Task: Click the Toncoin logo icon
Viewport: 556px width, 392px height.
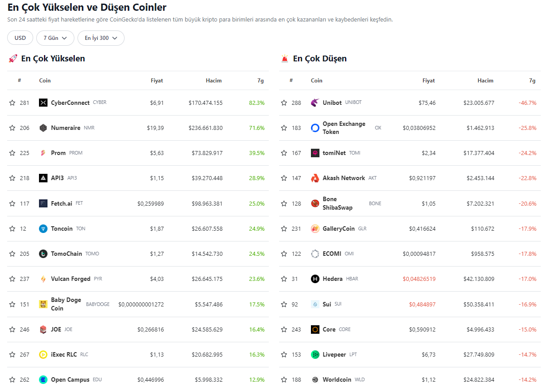Action: point(43,229)
